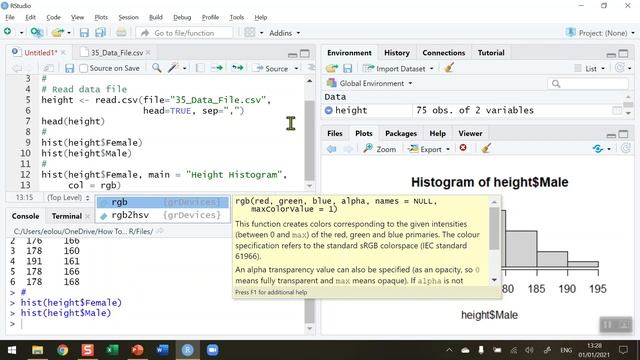This screenshot has width=640, height=360.
Task: Open Excel from the taskbar
Action: 112,350
